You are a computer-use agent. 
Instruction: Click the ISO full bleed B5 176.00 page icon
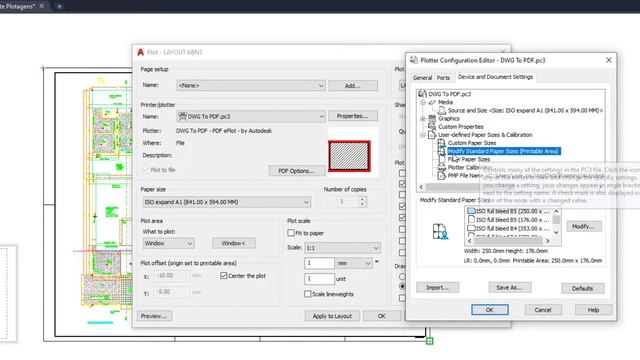pos(471,220)
